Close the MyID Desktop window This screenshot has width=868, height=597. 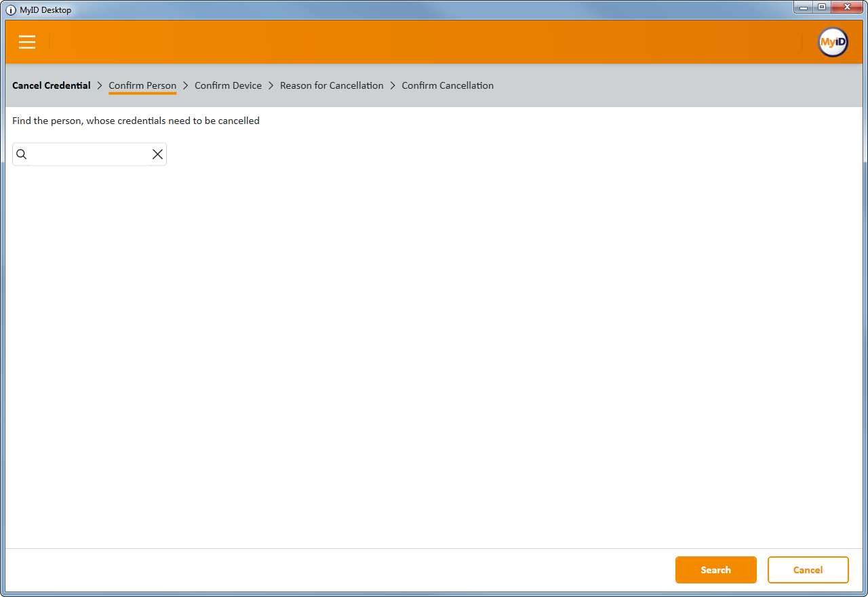coord(847,7)
